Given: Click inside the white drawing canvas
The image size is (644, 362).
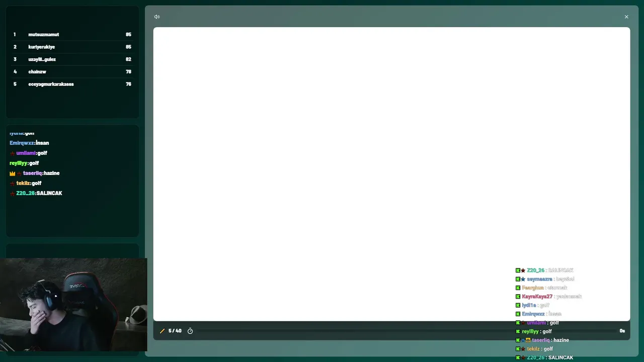Looking at the screenshot, I should tap(391, 174).
